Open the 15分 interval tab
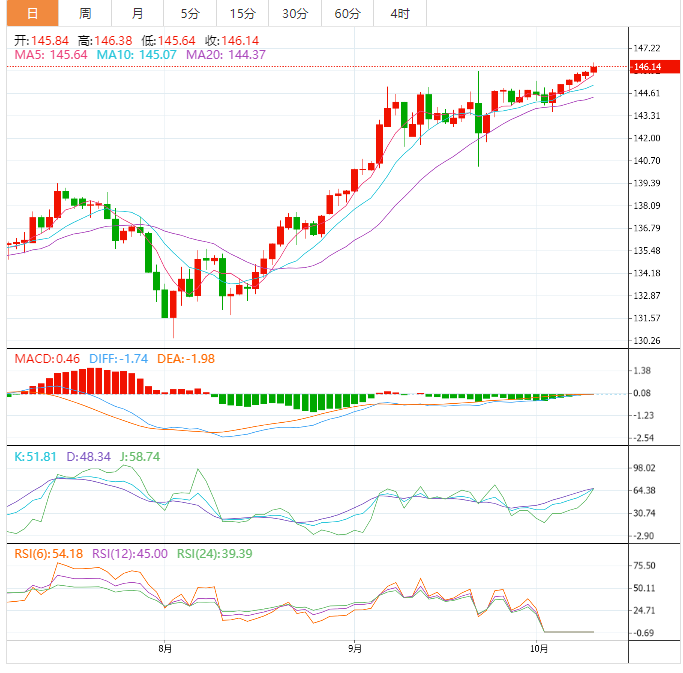Image resolution: width=683 pixels, height=673 pixels. point(243,14)
